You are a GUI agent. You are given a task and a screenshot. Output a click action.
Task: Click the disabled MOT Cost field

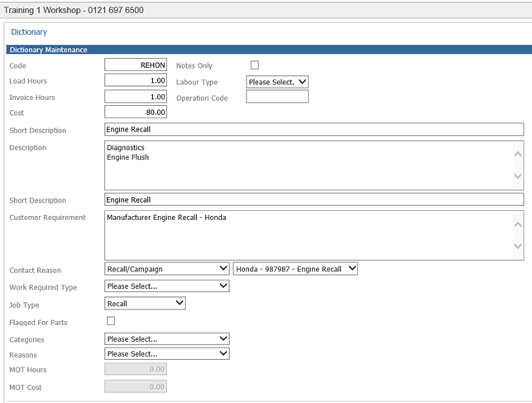[136, 386]
